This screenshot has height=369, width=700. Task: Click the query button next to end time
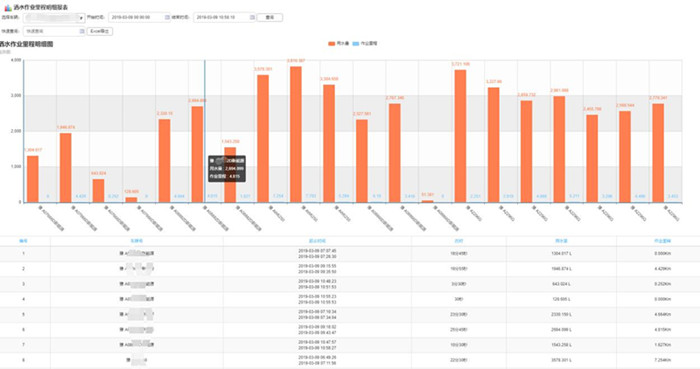(x=270, y=17)
